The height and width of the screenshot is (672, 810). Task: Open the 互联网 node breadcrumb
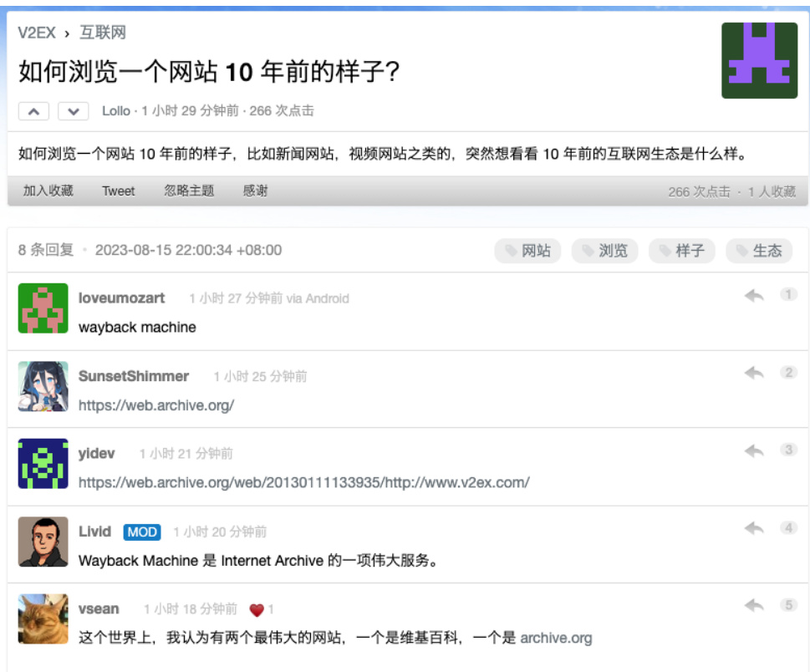(x=102, y=33)
